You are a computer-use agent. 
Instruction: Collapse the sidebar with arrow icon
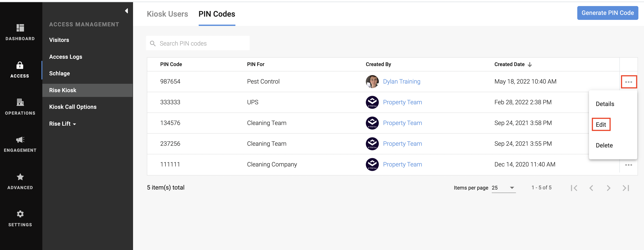coord(127,11)
